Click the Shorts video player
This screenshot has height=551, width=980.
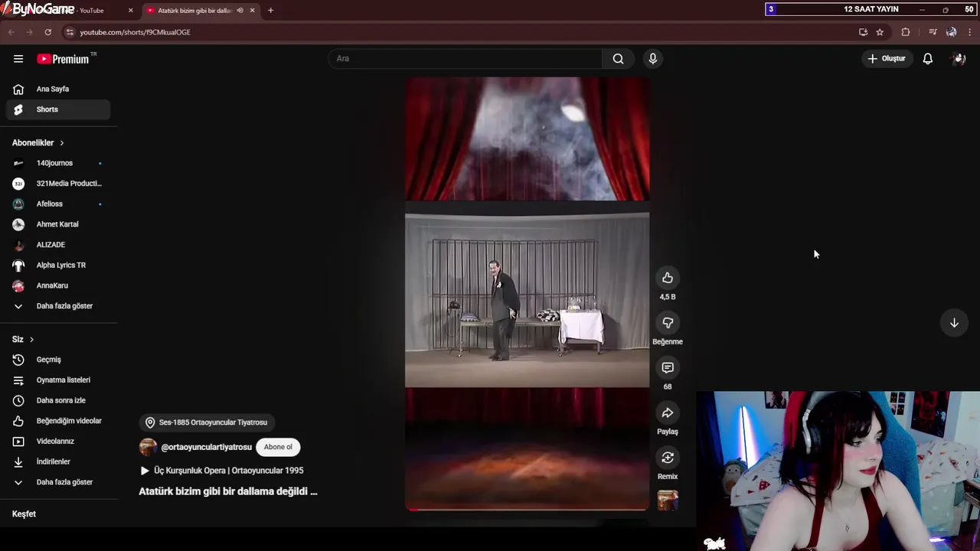click(x=527, y=293)
